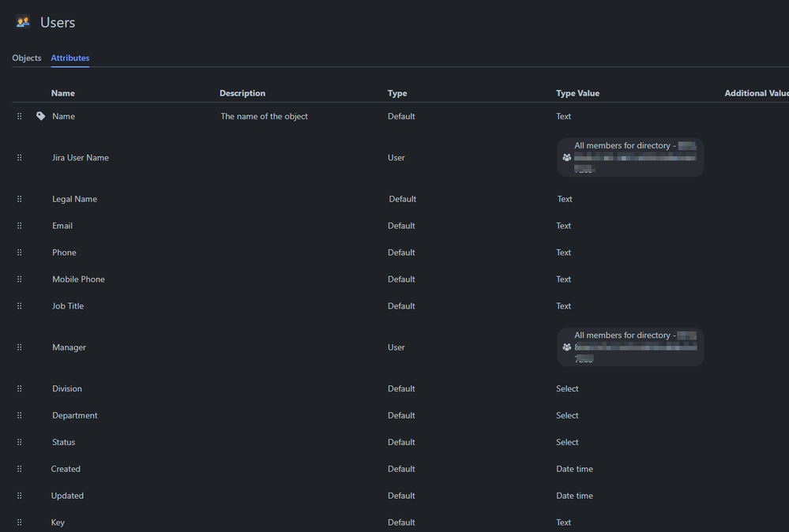
Task: Click Date time value in Created row
Action: [x=575, y=469]
